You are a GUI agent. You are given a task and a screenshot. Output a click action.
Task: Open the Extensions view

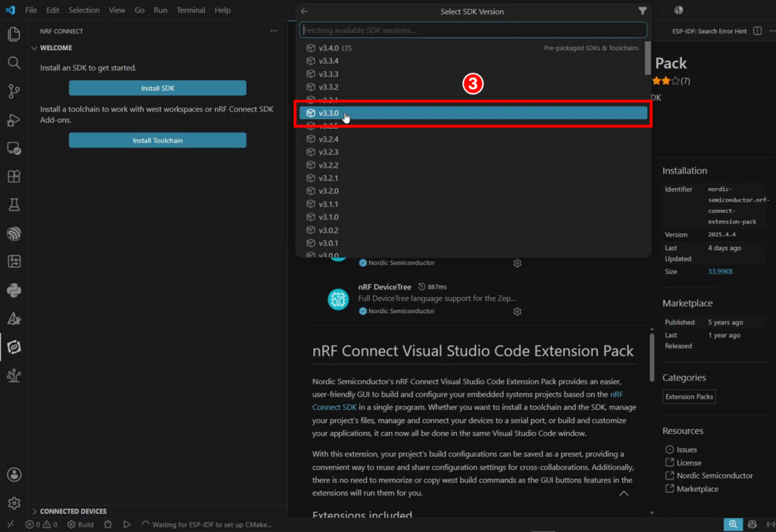pyautogui.click(x=14, y=177)
